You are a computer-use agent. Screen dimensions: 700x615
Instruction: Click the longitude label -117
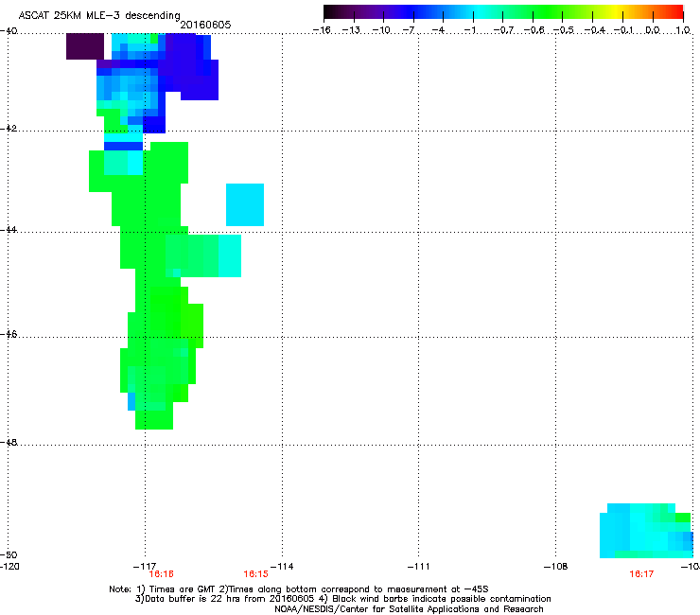(145, 567)
